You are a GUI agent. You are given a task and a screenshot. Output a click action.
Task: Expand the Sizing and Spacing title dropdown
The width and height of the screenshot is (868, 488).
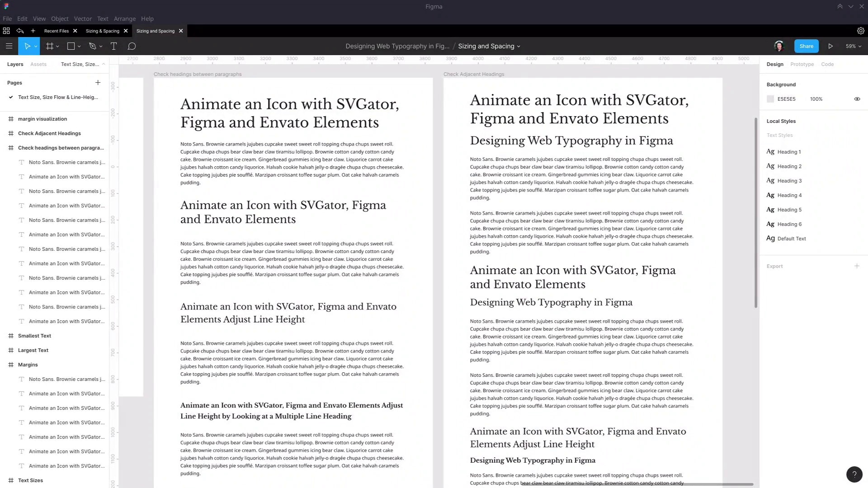(519, 47)
